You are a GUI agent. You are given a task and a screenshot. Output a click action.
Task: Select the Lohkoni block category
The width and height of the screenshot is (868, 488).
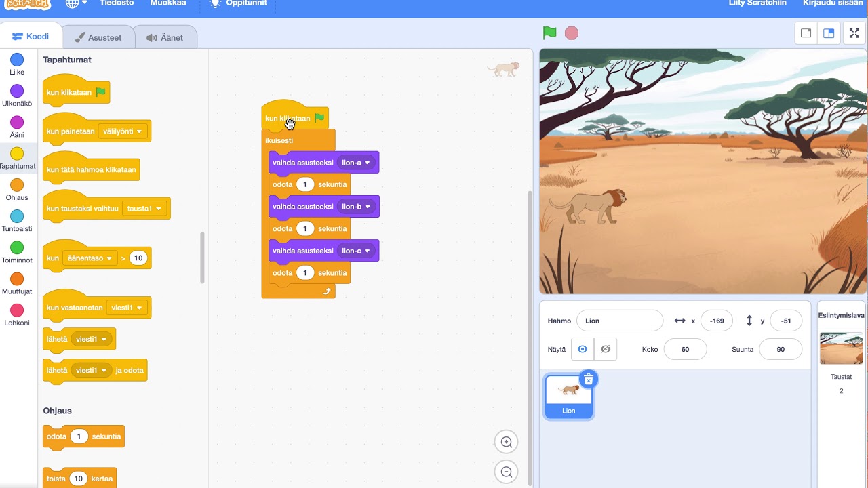17,314
